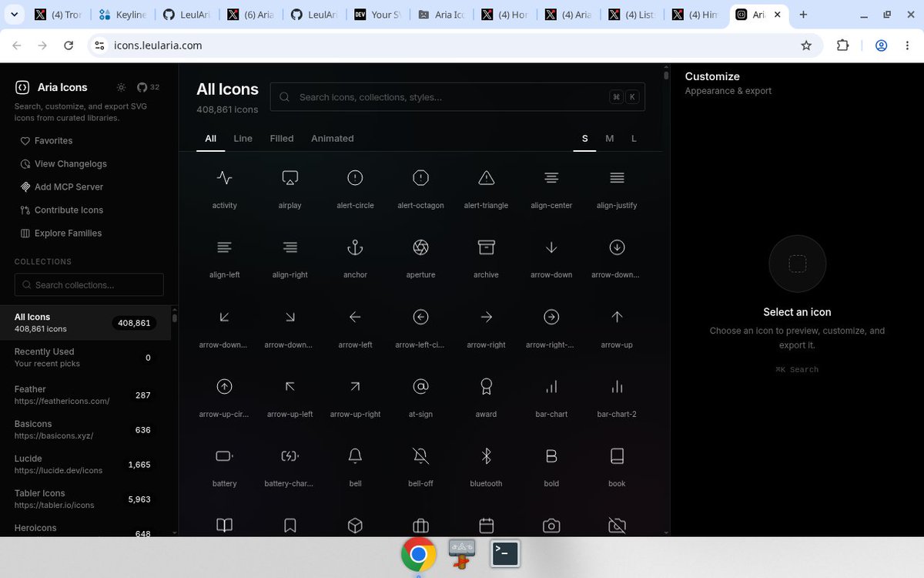Open the Recently Used collection
The height and width of the screenshot is (578, 924).
pos(85,358)
